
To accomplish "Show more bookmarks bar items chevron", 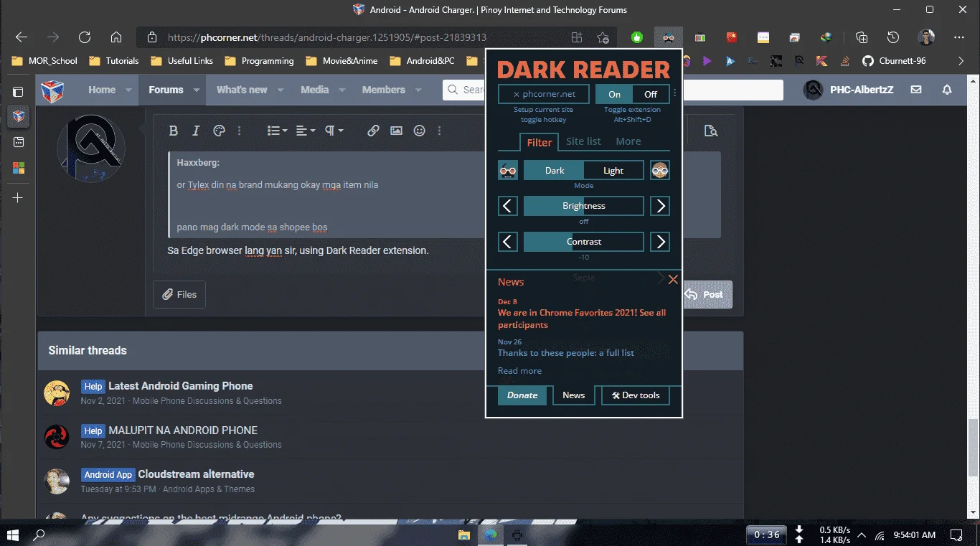I will pos(961,61).
